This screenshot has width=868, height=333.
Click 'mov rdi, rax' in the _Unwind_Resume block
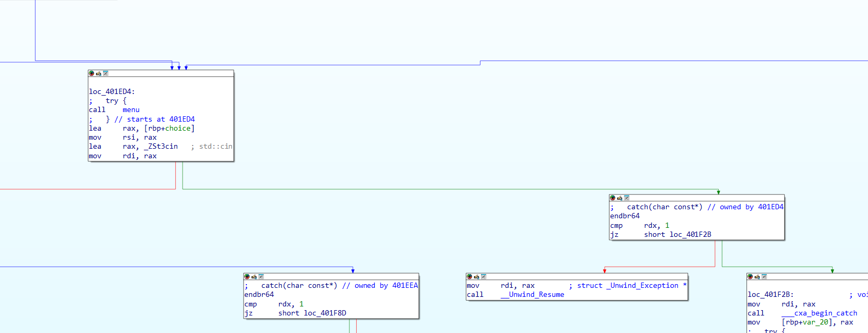501,286
